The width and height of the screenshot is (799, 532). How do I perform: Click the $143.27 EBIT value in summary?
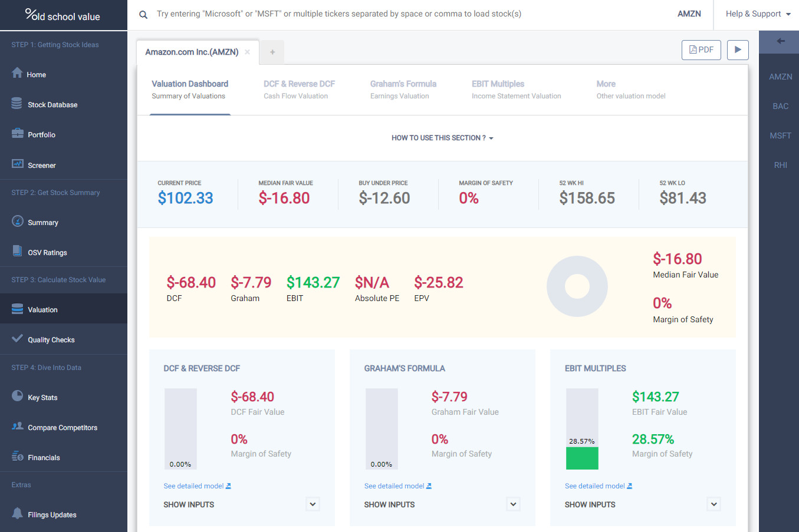click(313, 282)
